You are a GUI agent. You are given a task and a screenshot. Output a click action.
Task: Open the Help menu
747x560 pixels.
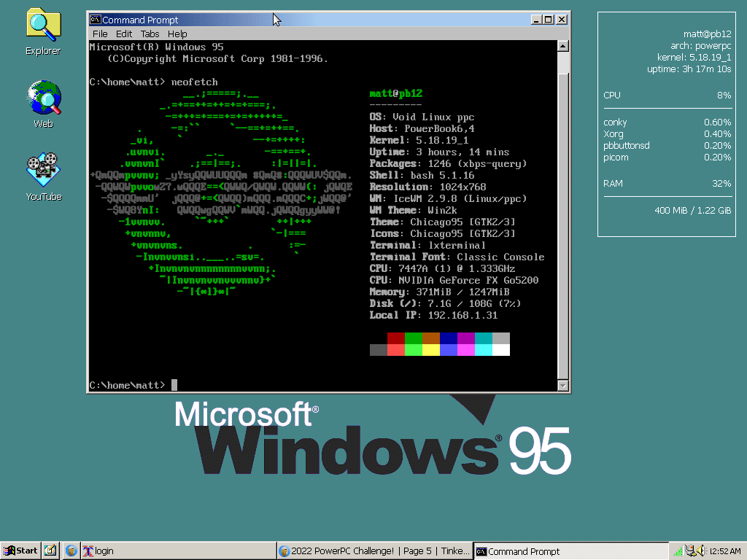177,34
